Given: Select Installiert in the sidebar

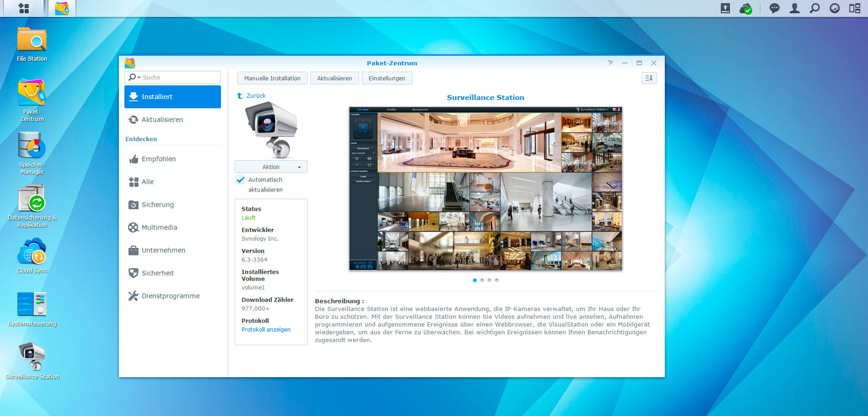Looking at the screenshot, I should 173,97.
